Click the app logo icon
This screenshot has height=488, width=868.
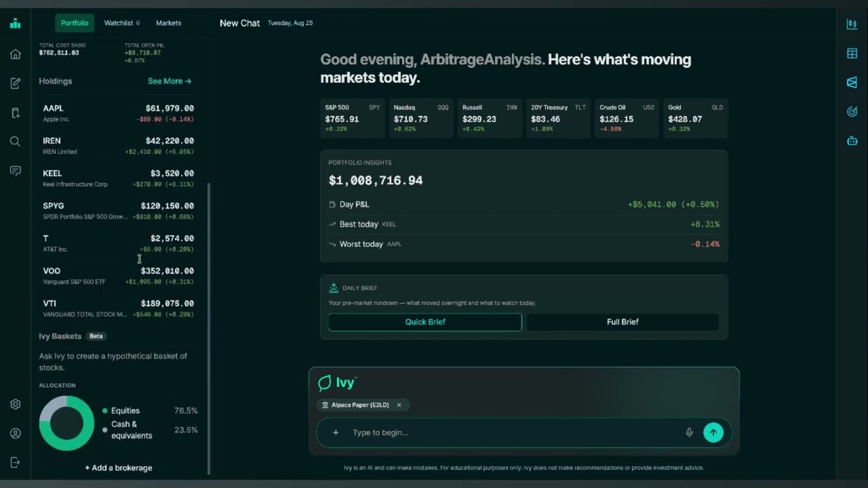(x=15, y=23)
